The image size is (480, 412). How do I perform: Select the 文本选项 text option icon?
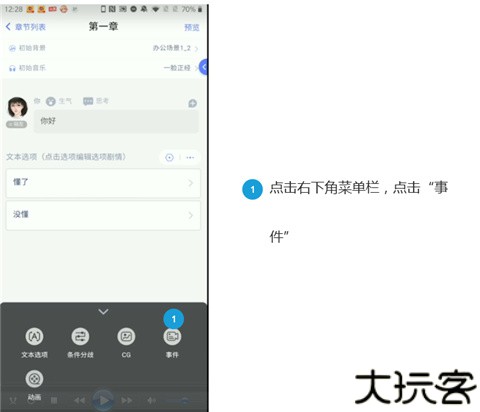click(34, 337)
